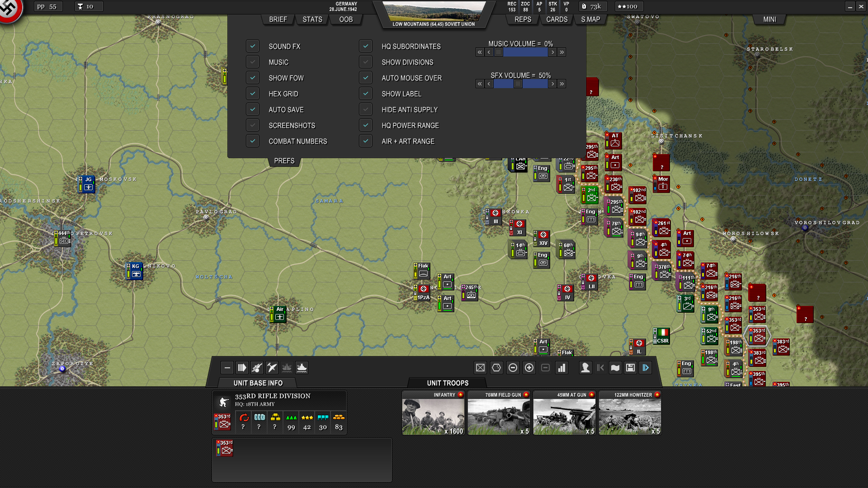
Task: Click single-left arrow of music volume
Action: tap(489, 52)
